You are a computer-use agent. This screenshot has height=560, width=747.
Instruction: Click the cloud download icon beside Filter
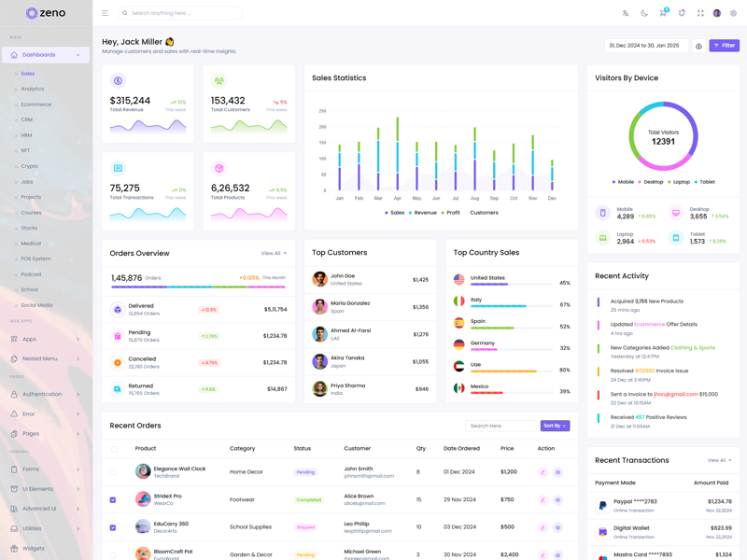pos(698,46)
